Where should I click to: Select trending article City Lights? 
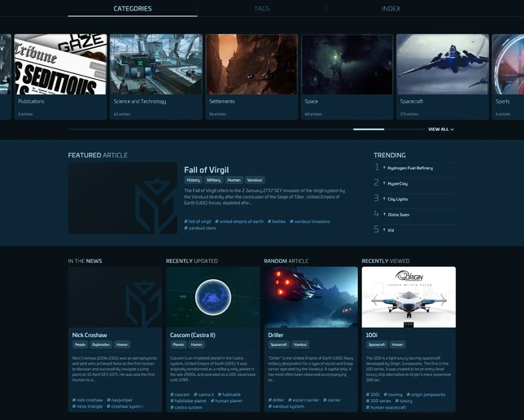tap(398, 199)
